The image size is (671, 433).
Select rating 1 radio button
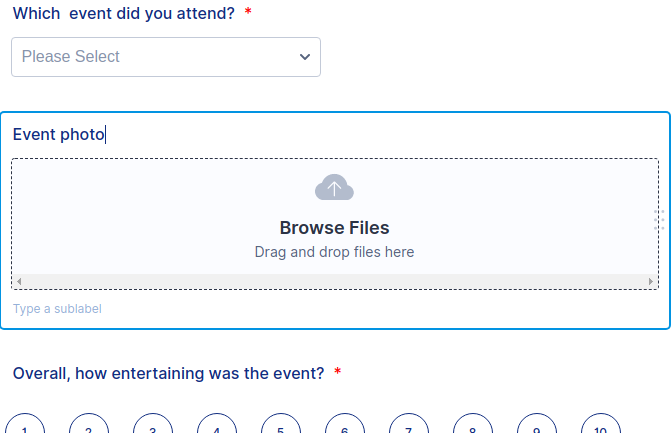pyautogui.click(x=25, y=427)
